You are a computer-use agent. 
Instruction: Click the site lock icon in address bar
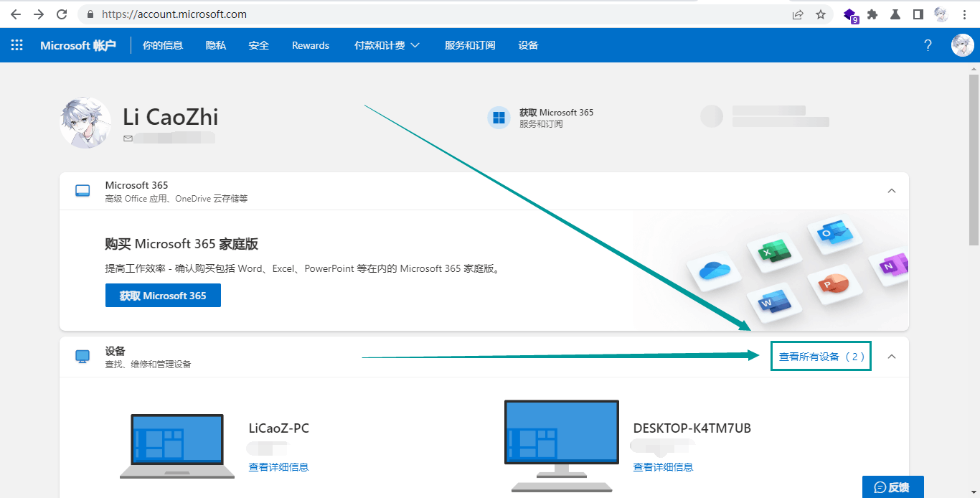pyautogui.click(x=90, y=14)
